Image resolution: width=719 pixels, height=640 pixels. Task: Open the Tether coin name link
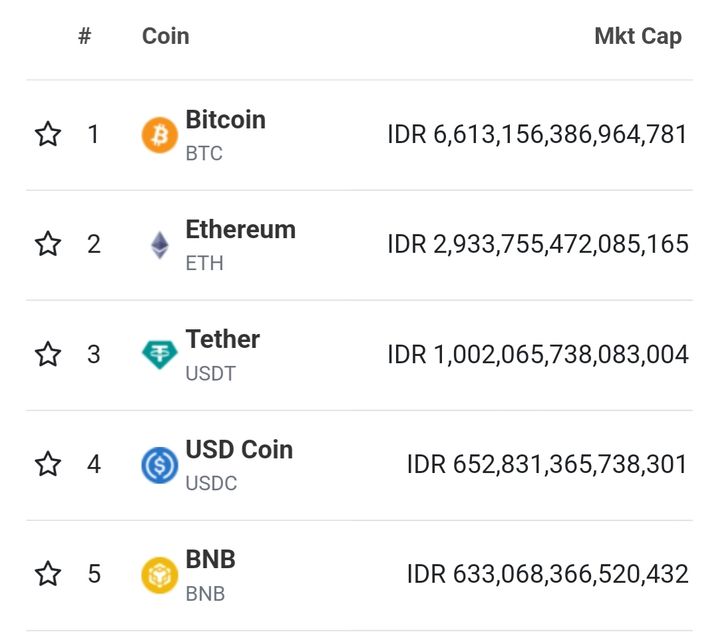click(222, 340)
